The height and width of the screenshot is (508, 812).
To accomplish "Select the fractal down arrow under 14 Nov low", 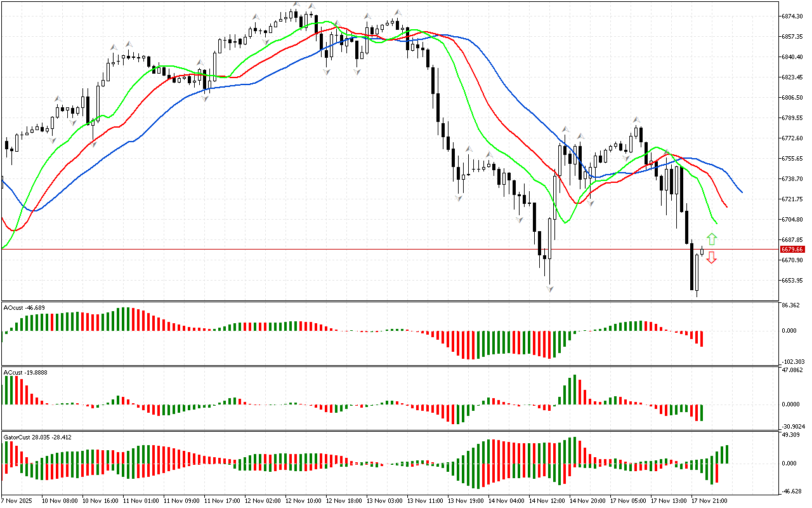I will coord(549,289).
